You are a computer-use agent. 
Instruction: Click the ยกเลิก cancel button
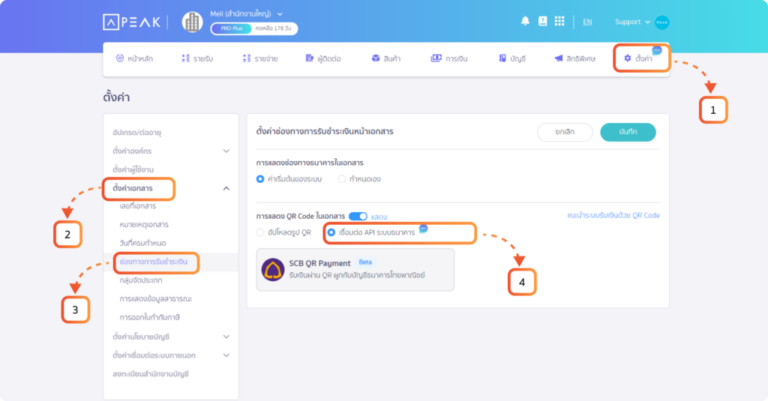click(563, 131)
